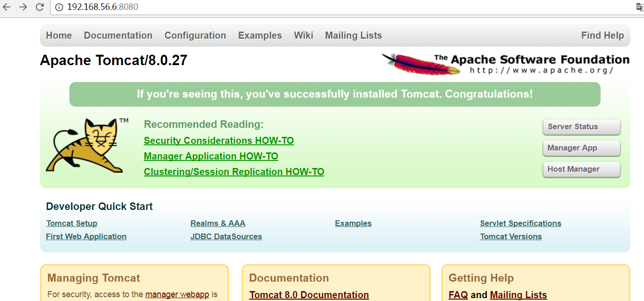Screen dimensions: 644x301
Task: Click the browser forward arrow
Action: [23, 7]
